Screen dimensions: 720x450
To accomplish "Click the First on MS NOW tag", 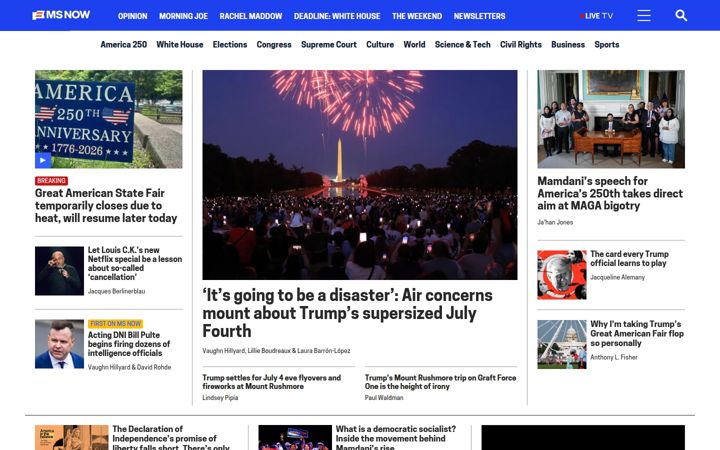I will [x=115, y=324].
